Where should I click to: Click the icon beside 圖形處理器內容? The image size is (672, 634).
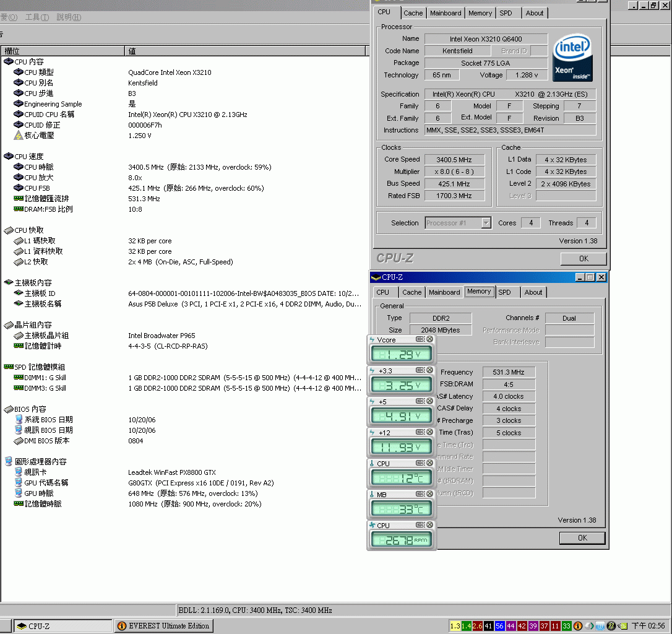coord(8,461)
